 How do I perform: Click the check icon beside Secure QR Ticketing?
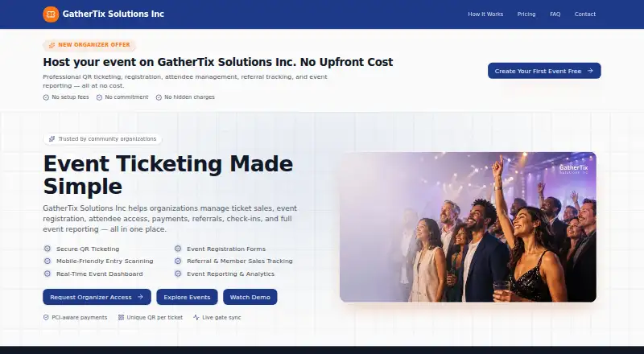[x=47, y=249]
